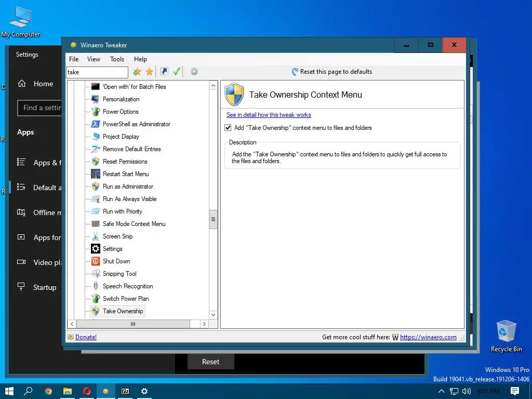
Task: Open the https://winaero.com link
Action: point(428,337)
